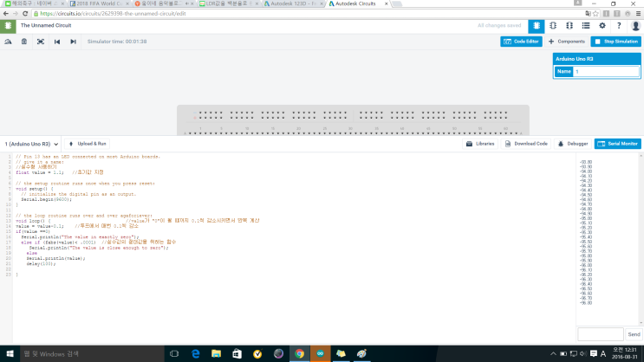Open the bill of materials list icon
This screenshot has width=644, height=362.
coord(586,26)
